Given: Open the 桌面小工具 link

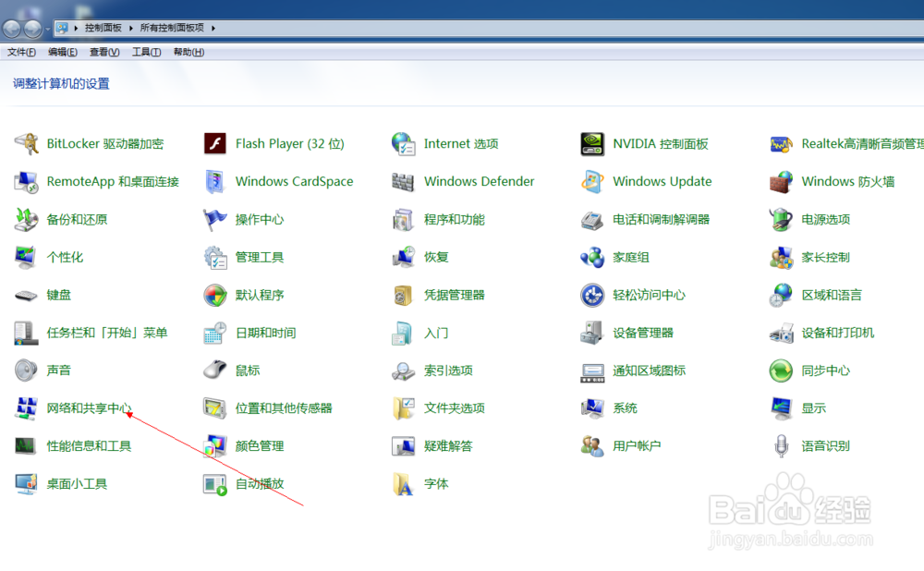Looking at the screenshot, I should click(x=78, y=484).
